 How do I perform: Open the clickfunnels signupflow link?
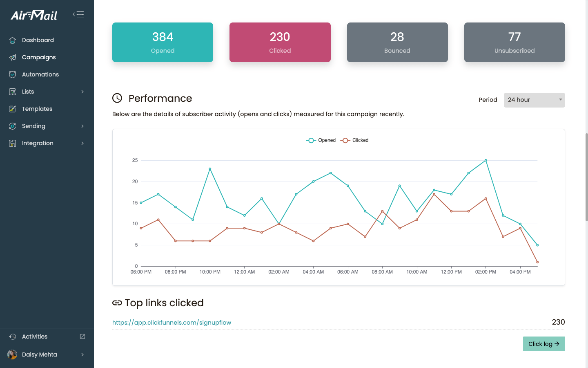171,323
